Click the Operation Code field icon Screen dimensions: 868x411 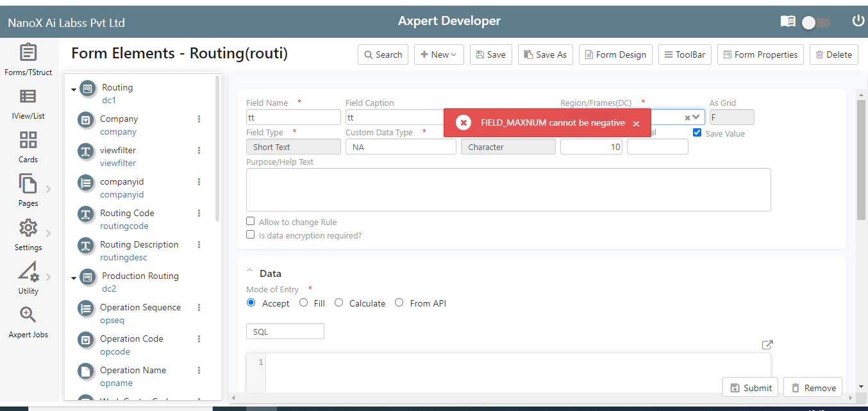point(85,340)
